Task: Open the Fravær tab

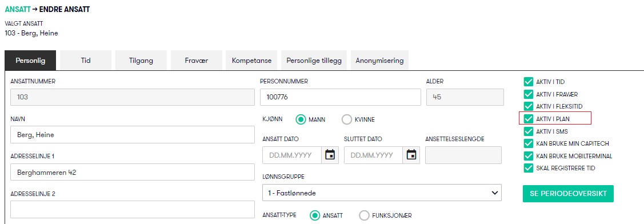Action: [197, 61]
